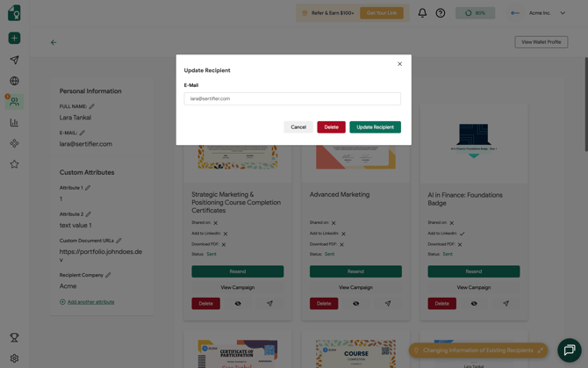
Task: Open the paper plane send icon in sidebar
Action: pyautogui.click(x=14, y=60)
